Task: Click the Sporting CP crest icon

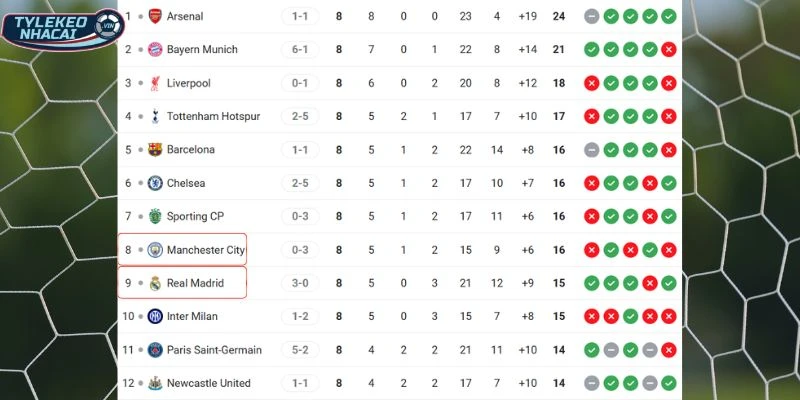Action: point(154,216)
